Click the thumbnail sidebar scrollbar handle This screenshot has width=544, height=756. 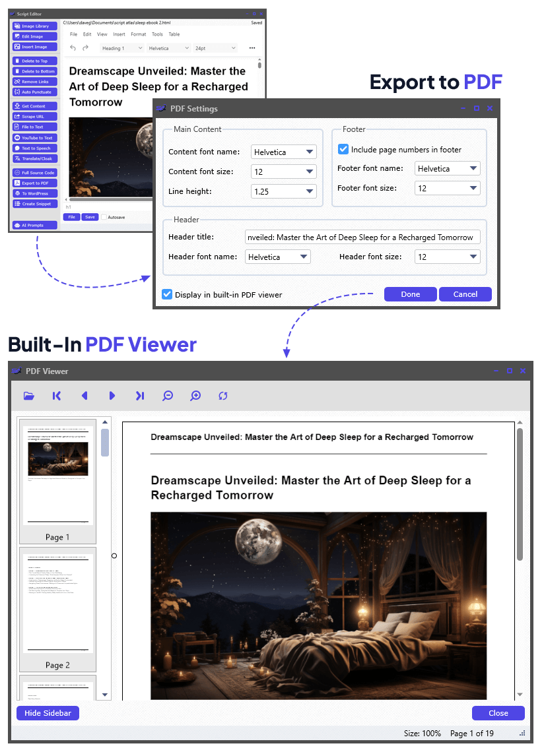tap(105, 443)
